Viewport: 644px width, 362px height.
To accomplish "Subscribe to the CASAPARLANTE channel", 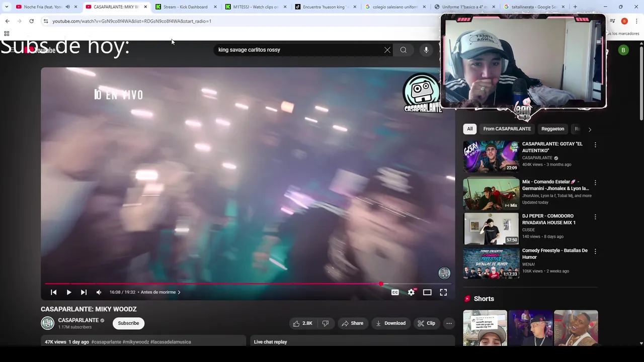I will point(128,323).
